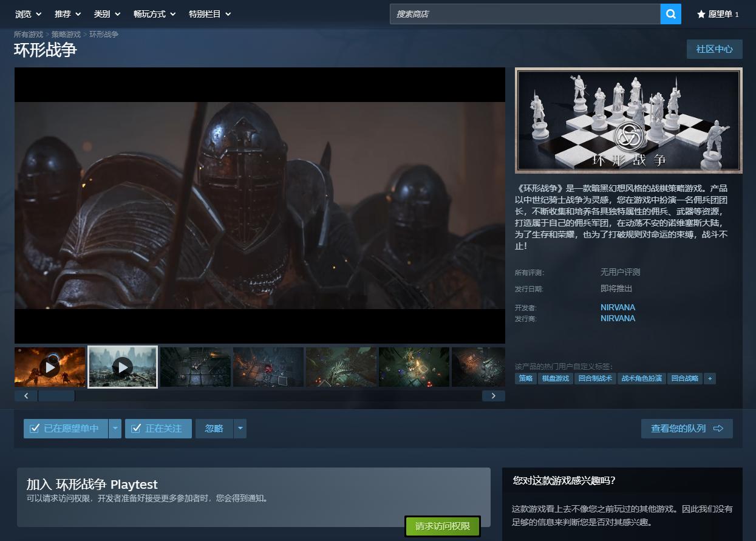Click 您对这款游戏感兴趣吗? heading

pyautogui.click(x=564, y=480)
